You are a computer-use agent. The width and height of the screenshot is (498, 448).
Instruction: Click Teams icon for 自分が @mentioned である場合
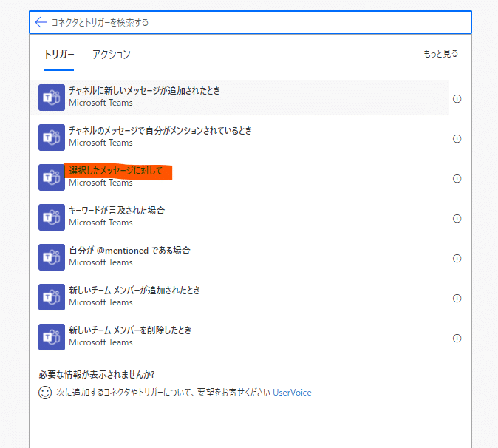52,257
